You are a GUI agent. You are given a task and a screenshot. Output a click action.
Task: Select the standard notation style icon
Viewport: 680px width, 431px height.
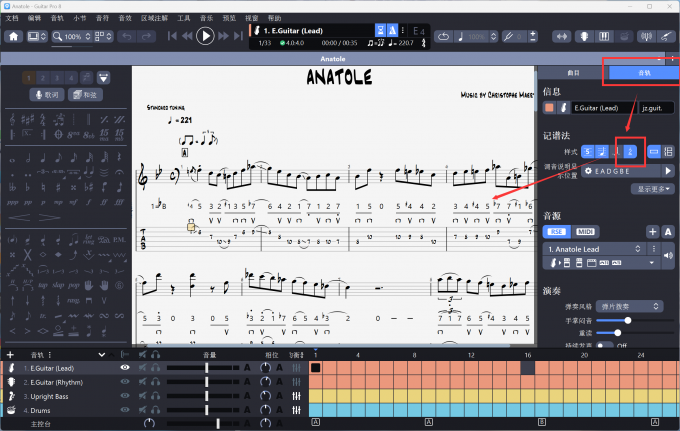click(x=603, y=151)
